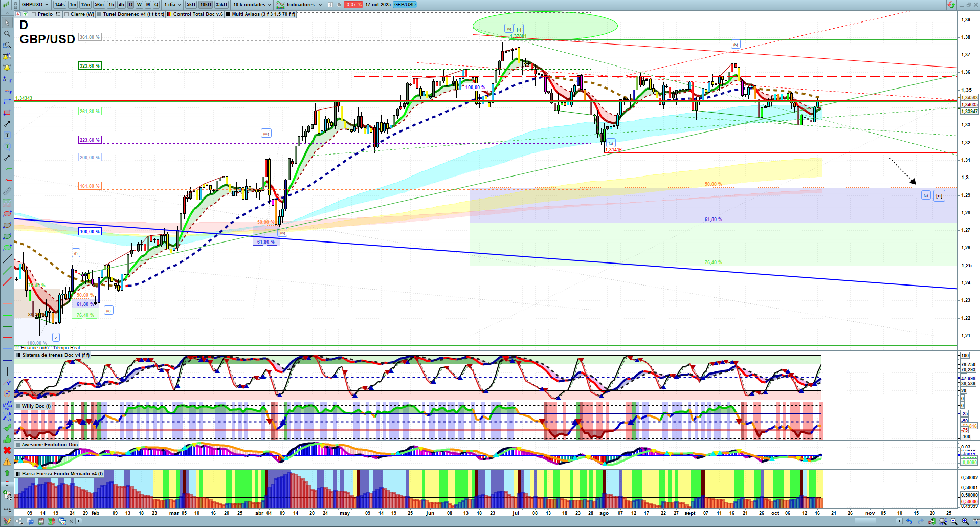The image size is (980, 527).
Task: Click the auto-fit zoom icon
Action: coord(943,521)
